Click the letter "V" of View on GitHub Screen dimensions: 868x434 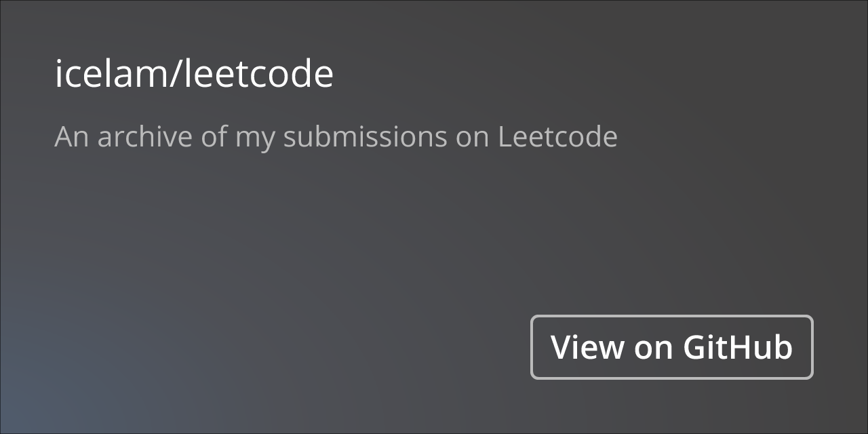pyautogui.click(x=562, y=347)
